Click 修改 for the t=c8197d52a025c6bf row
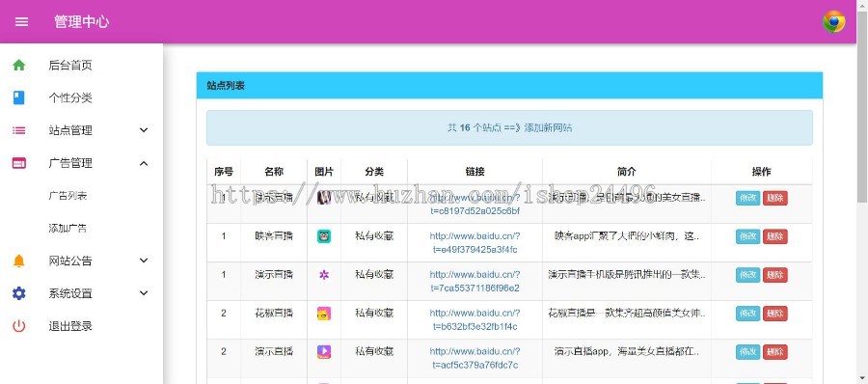 click(747, 199)
